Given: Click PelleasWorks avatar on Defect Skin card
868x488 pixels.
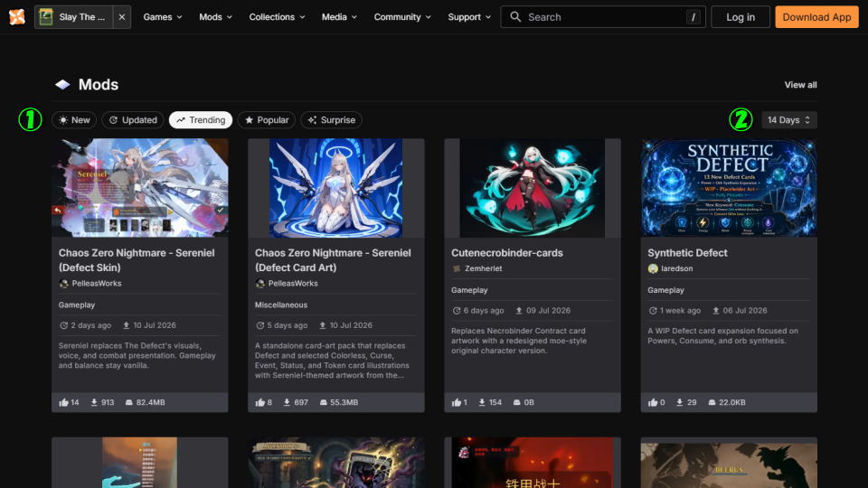Looking at the screenshot, I should pos(63,283).
